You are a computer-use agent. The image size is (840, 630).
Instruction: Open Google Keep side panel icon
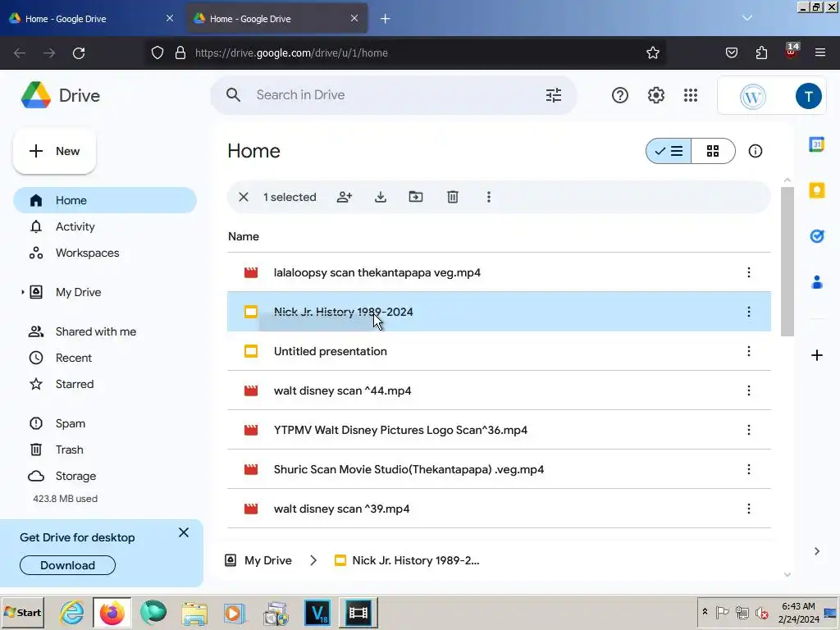click(x=816, y=190)
